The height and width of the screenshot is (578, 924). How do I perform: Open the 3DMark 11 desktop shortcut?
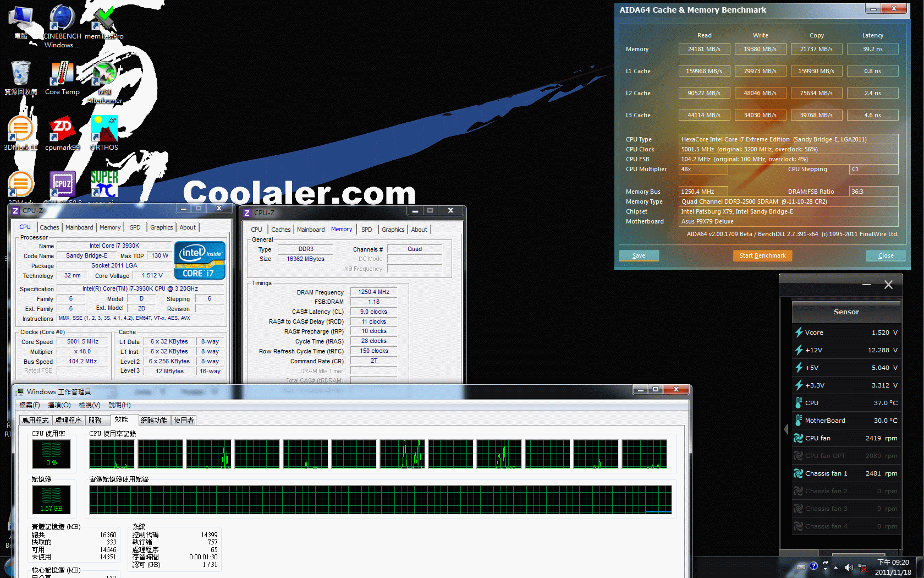21,133
